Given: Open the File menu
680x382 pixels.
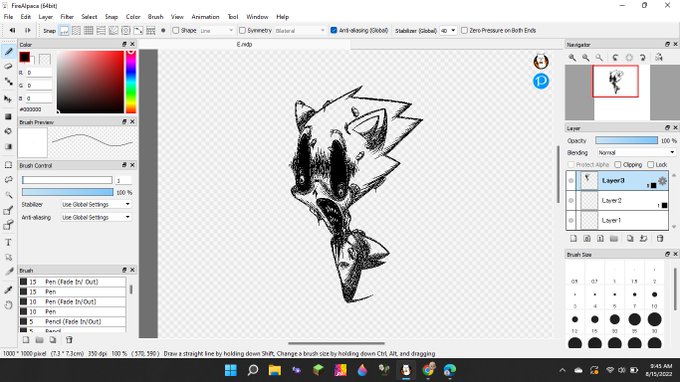Looking at the screenshot, I should point(8,16).
